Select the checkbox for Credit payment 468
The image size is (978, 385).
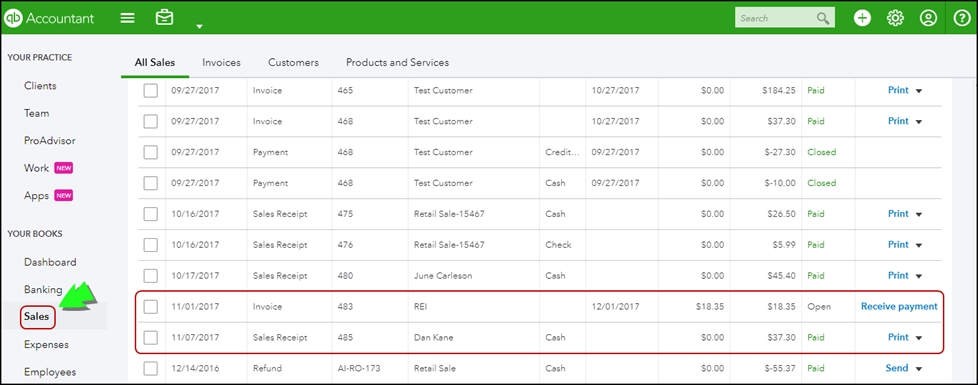pos(150,152)
